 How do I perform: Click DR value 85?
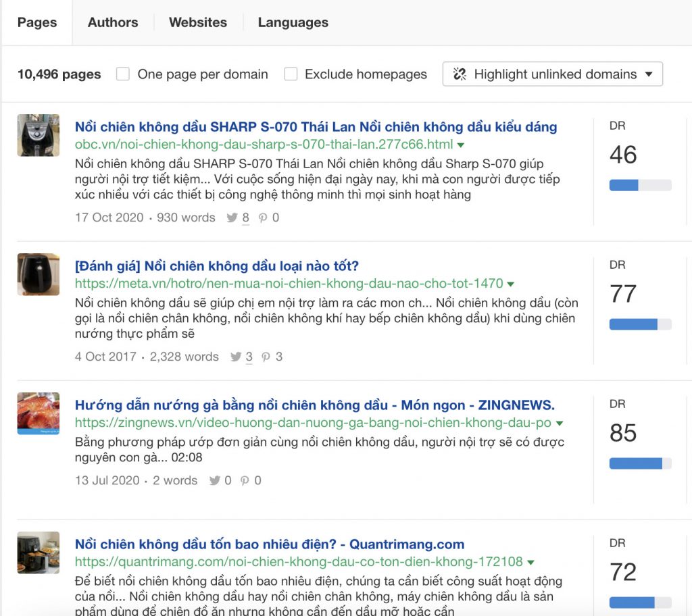pyautogui.click(x=623, y=433)
